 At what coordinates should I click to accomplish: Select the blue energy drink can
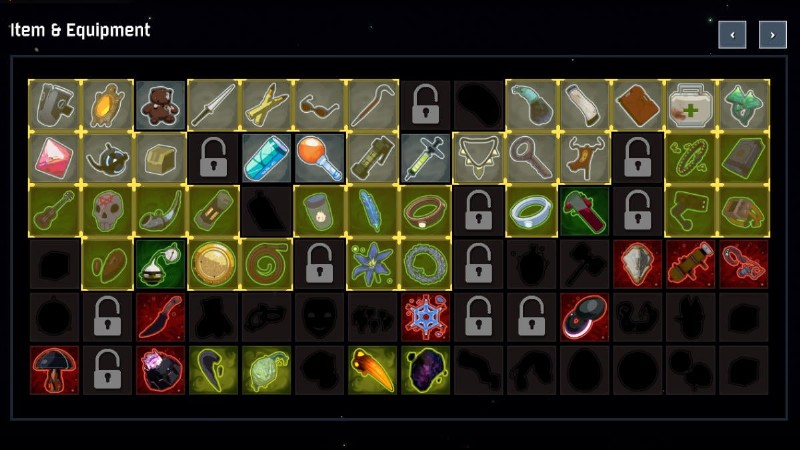[266, 158]
